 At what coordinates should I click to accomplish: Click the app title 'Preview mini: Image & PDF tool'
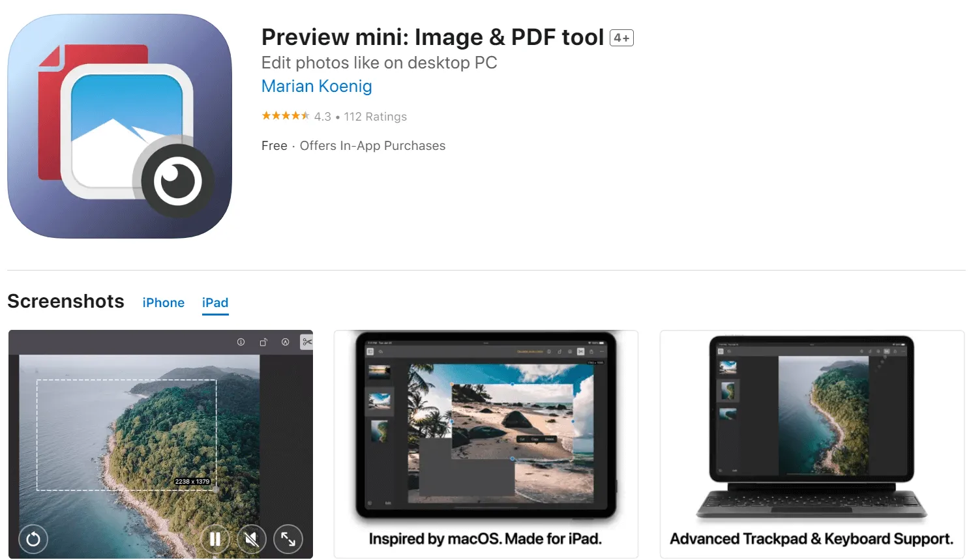point(432,37)
